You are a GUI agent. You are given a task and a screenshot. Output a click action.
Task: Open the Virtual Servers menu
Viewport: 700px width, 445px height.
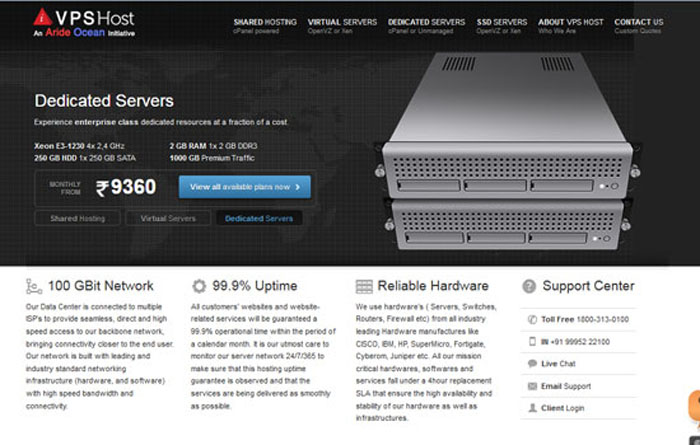coord(342,26)
